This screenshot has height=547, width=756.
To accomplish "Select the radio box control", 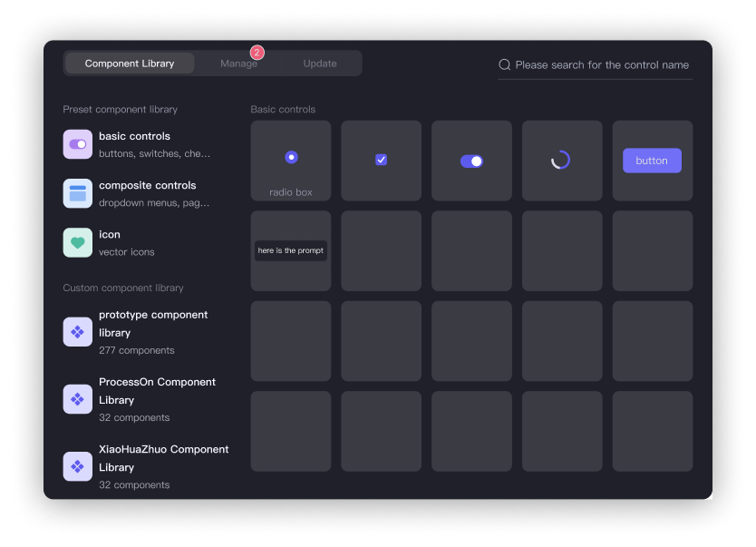I will click(x=291, y=161).
